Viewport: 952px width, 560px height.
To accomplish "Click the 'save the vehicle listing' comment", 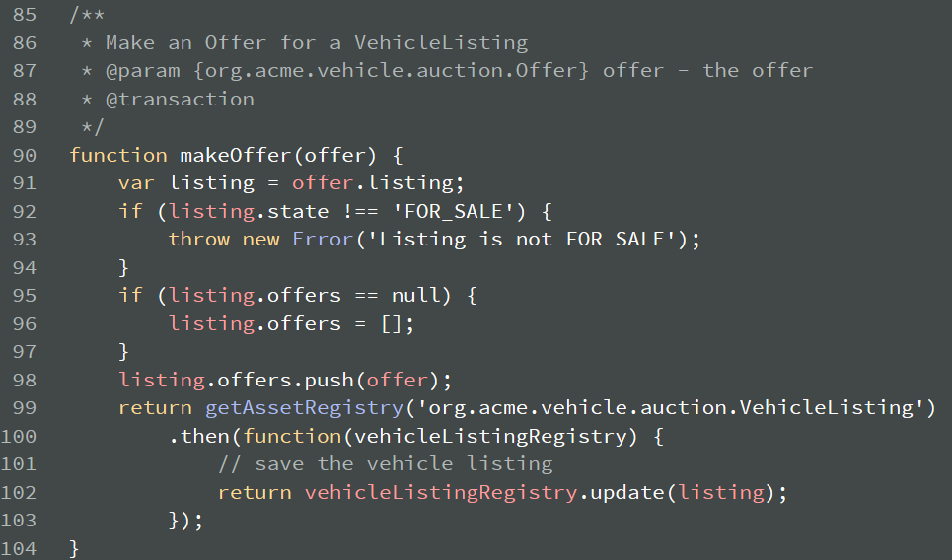I will (x=386, y=464).
